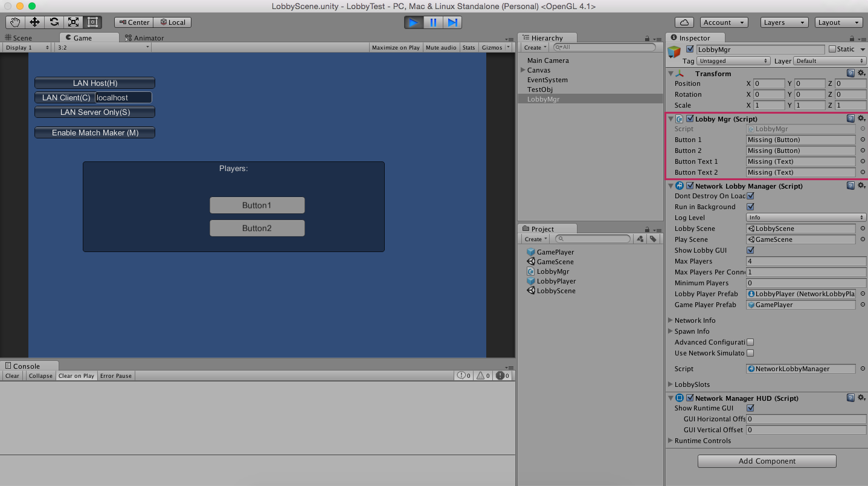
Task: Collapse the Transform component
Action: pos(670,74)
